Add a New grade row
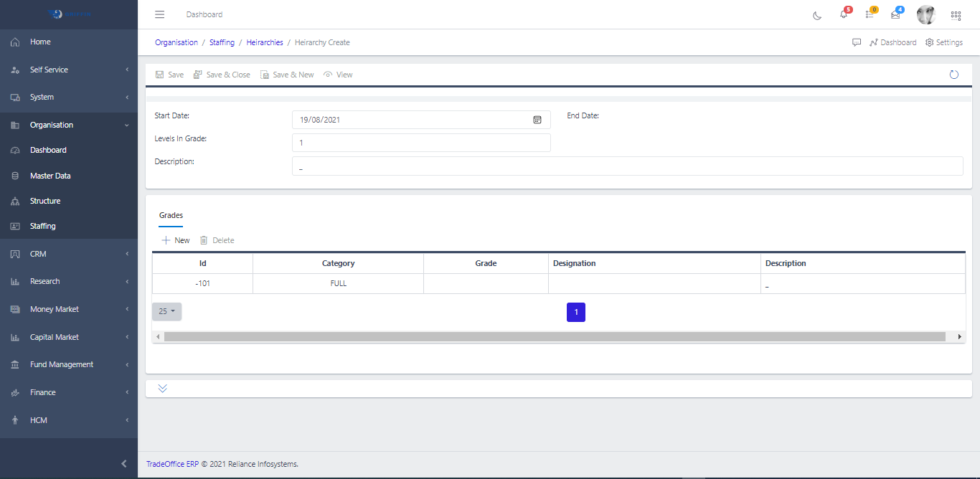Screen dimensions: 980x479 176,240
